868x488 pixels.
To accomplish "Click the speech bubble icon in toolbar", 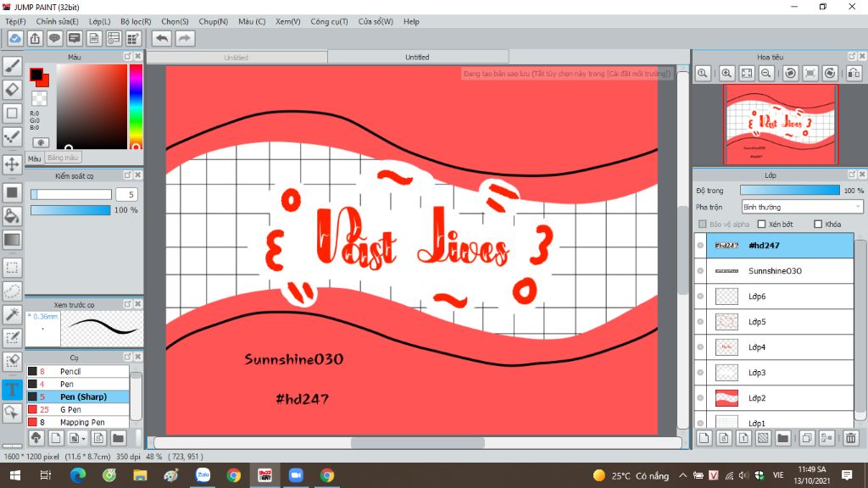I will [x=54, y=38].
